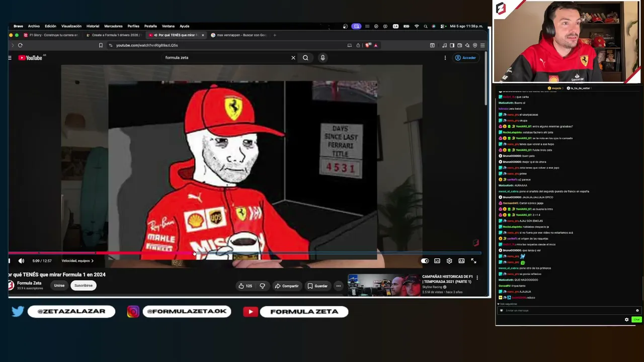
Task: Like the video with 125 likes
Action: [x=246, y=286]
